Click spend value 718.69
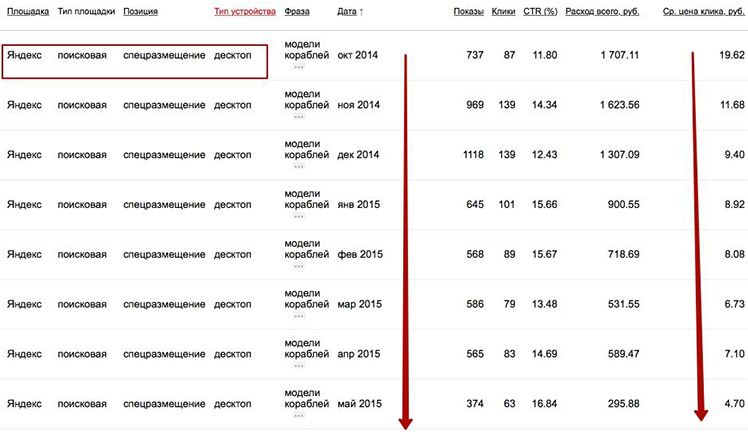 [x=623, y=254]
